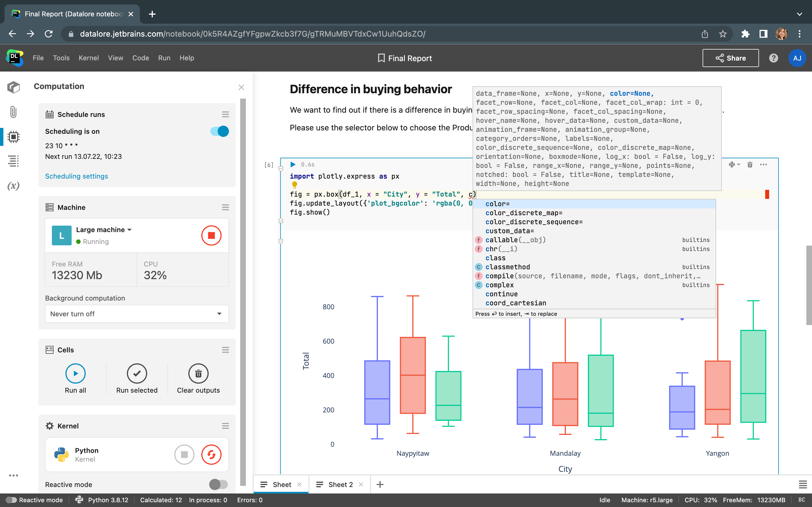Turn off scheduled runs

[219, 131]
